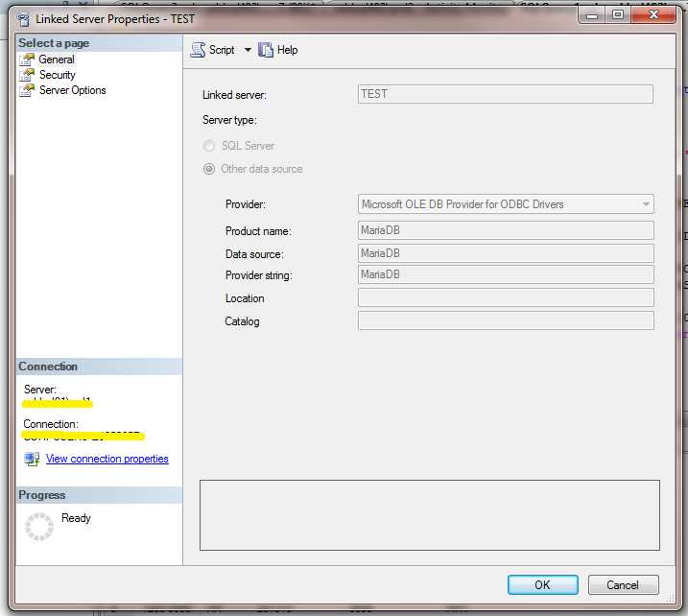Close the Linked Server Properties window
This screenshot has height=616, width=688.
(x=653, y=15)
